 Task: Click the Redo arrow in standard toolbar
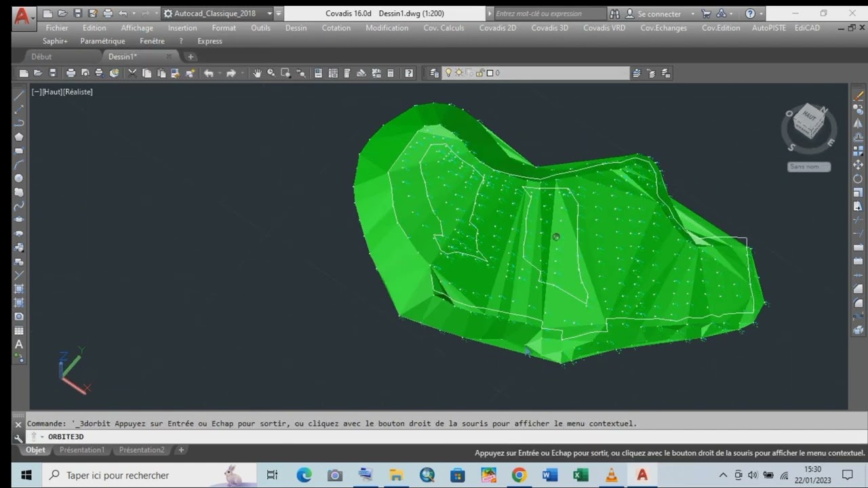pos(231,73)
